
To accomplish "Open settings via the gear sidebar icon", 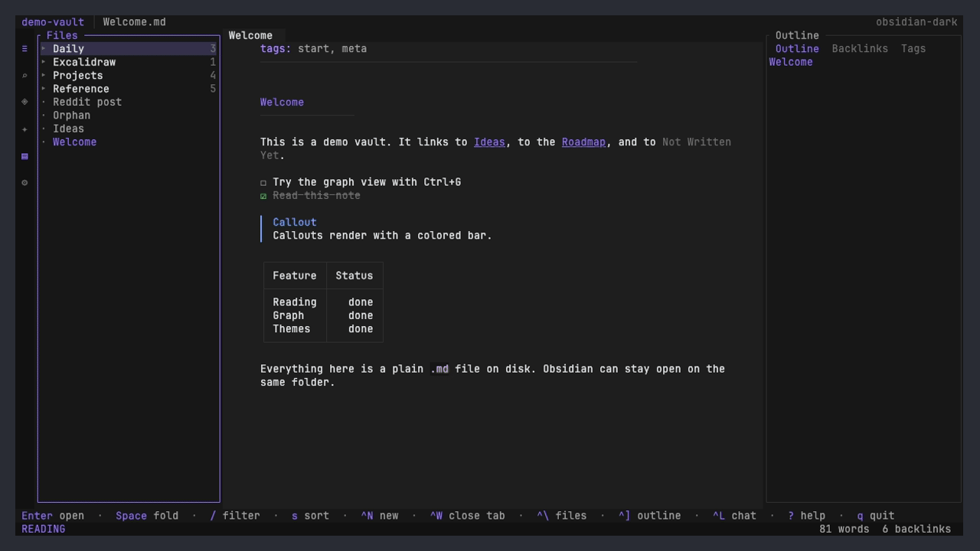I will pos(24,182).
